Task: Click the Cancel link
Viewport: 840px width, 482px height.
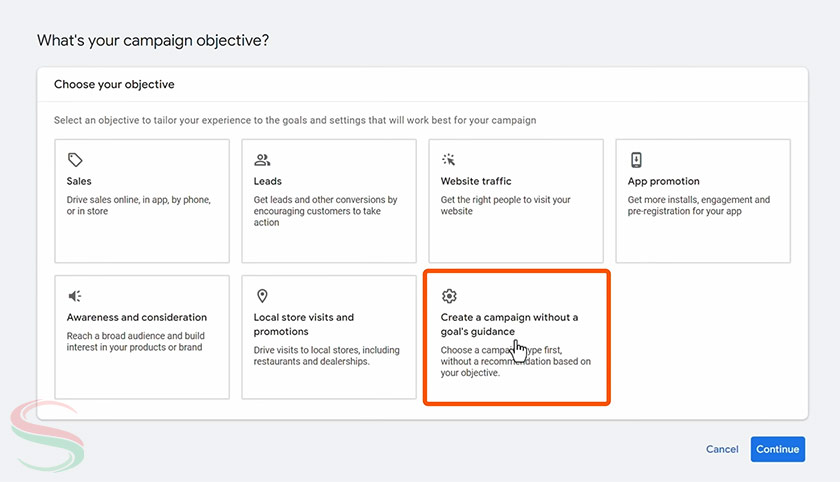Action: click(722, 449)
